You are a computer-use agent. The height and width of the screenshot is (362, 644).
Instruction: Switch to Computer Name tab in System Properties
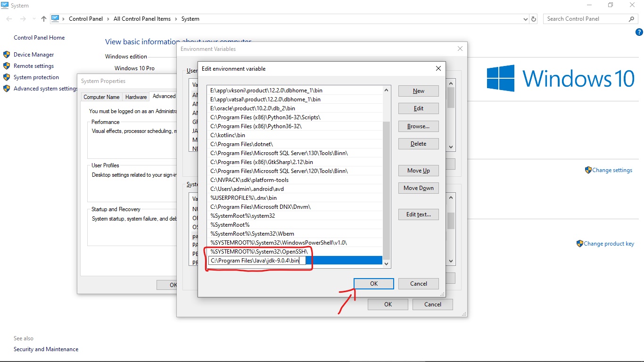(101, 97)
